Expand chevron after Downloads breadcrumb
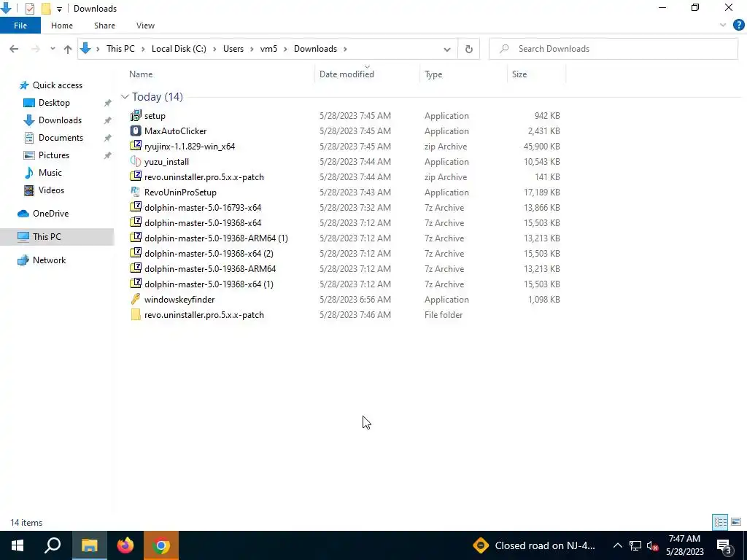Viewport: 747px width, 560px height. pos(345,49)
